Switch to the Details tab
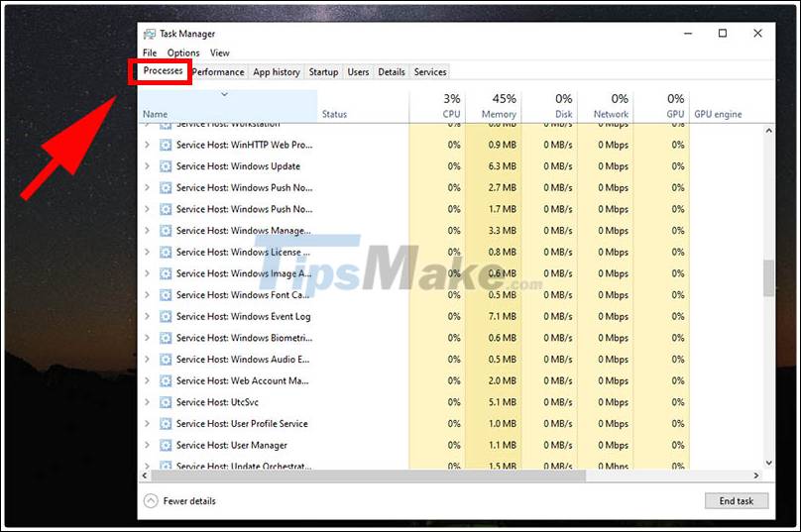Image resolution: width=801 pixels, height=532 pixels. 392,72
